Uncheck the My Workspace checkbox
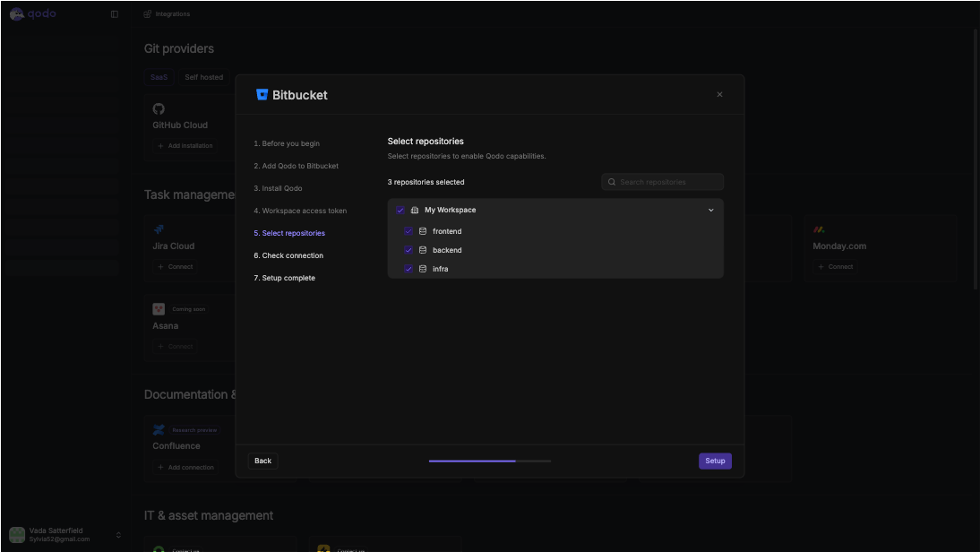The height and width of the screenshot is (552, 980). point(400,210)
